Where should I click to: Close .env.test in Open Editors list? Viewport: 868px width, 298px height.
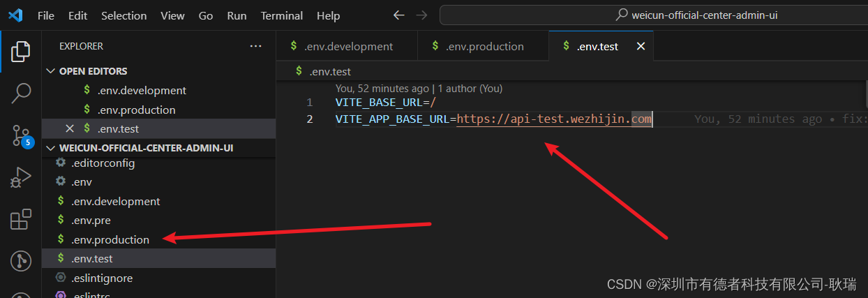pyautogui.click(x=69, y=128)
